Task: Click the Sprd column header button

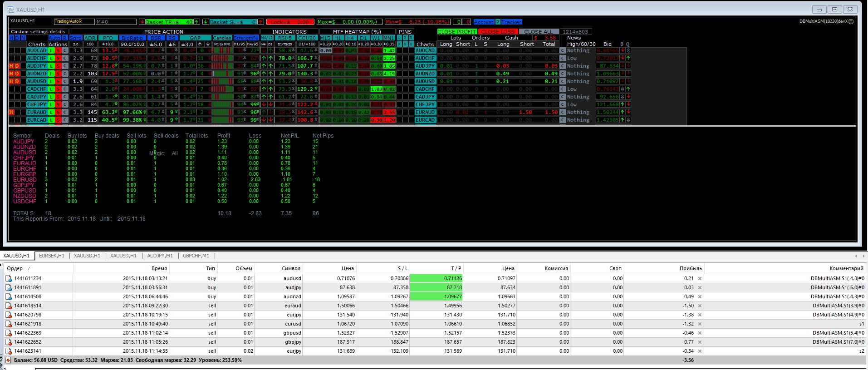Action: point(76,38)
